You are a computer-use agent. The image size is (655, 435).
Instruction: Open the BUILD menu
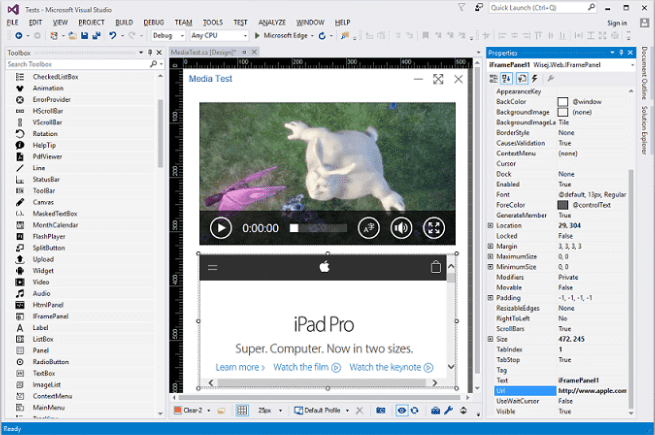pos(124,23)
